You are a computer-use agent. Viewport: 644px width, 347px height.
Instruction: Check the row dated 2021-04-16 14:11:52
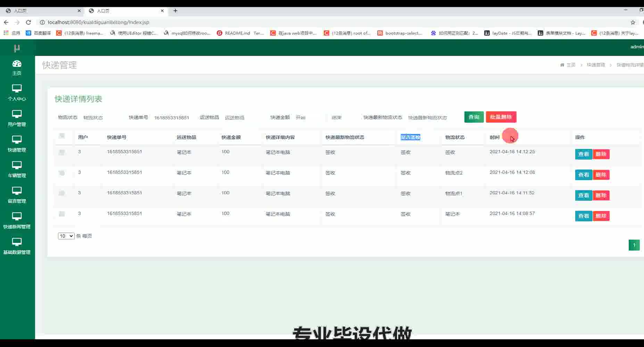[62, 193]
